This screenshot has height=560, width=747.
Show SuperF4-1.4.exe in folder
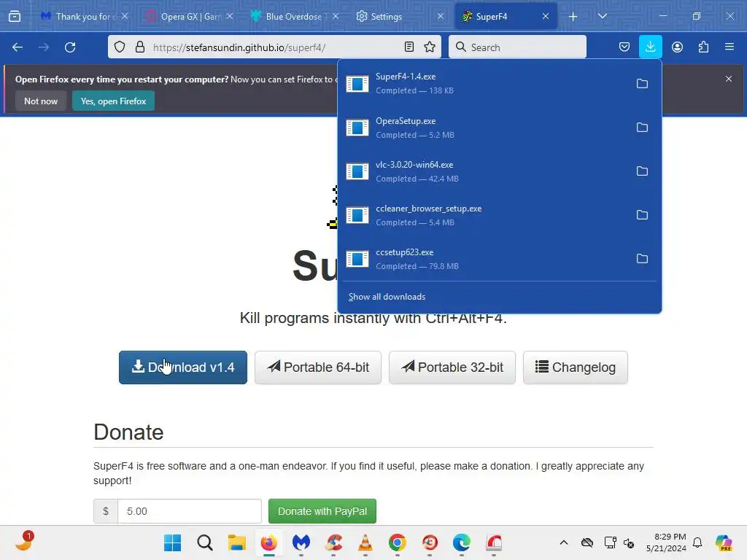[x=642, y=84]
